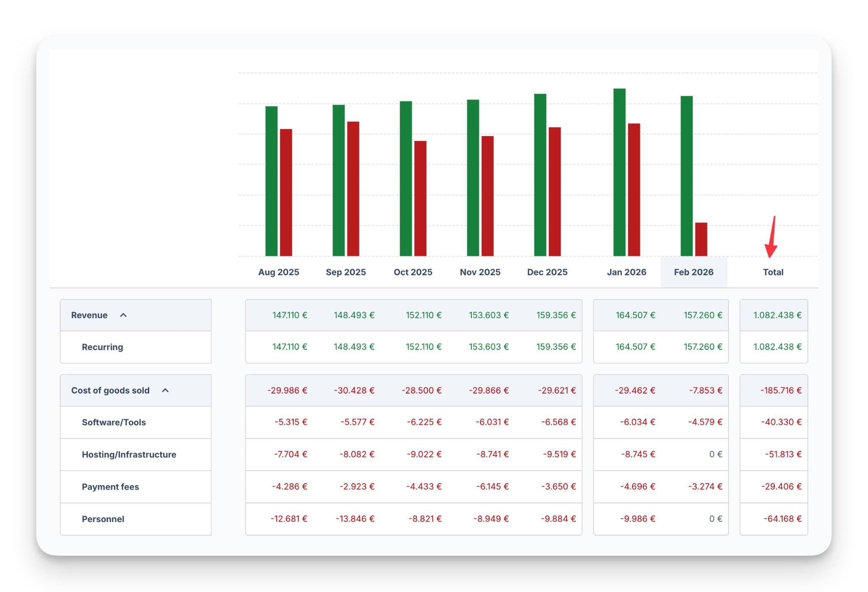
Task: Click the red Sep 2025 cost bar
Action: pos(353,189)
